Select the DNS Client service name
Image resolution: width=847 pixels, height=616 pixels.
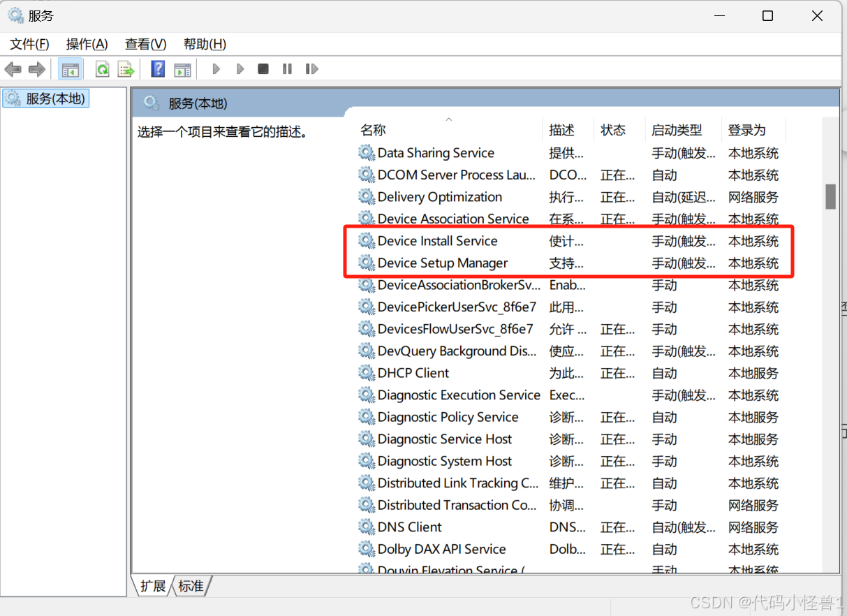(410, 527)
